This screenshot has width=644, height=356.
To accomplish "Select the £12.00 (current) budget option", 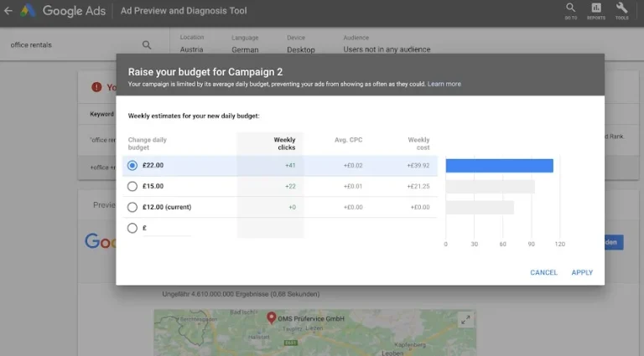I will (132, 207).
